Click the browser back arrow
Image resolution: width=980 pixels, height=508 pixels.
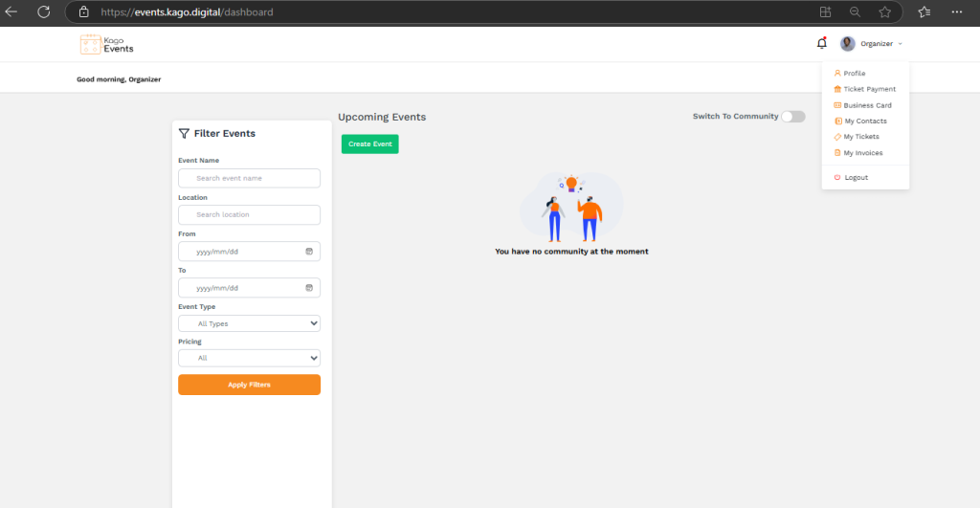pos(12,12)
